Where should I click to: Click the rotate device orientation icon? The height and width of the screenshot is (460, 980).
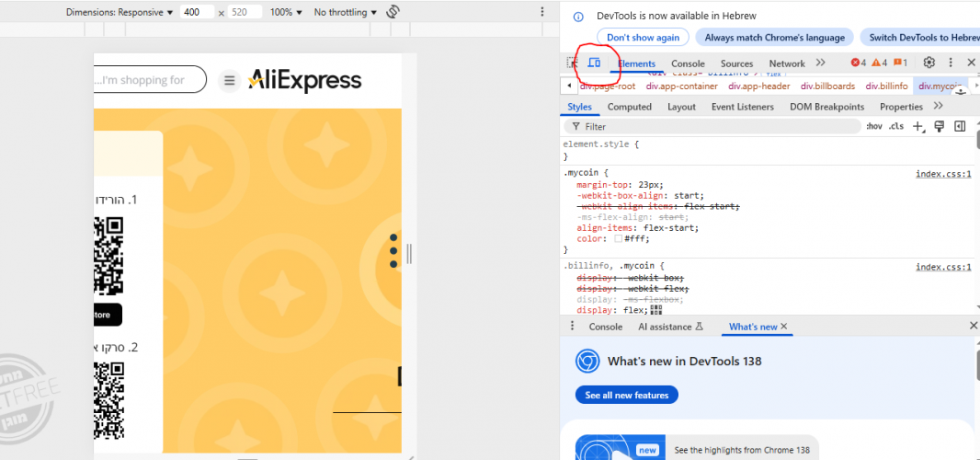[393, 12]
